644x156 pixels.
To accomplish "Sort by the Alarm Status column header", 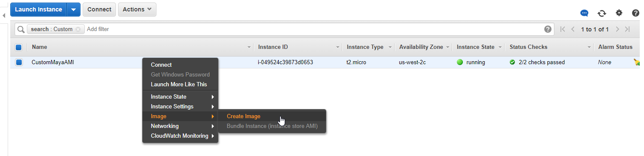I will [615, 47].
